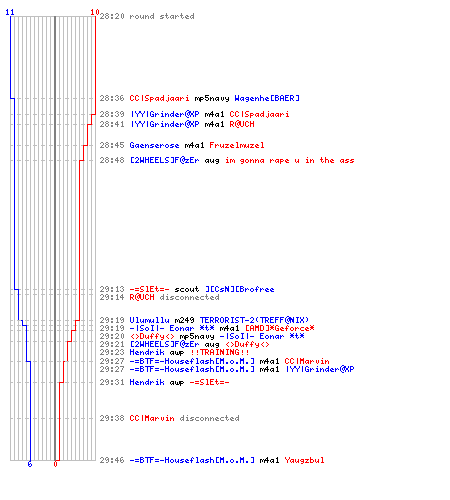Click the R@UCH disconnected event at 29:14

click(x=174, y=297)
